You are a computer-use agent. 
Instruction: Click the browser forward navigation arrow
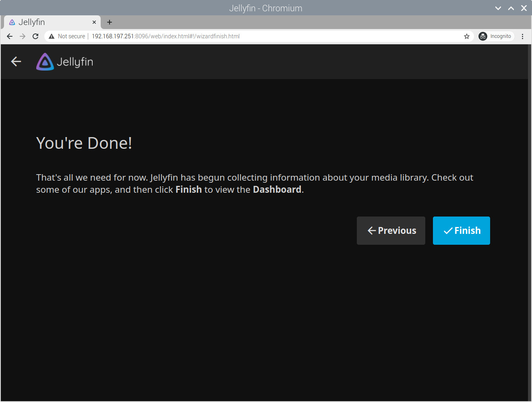[x=23, y=36]
